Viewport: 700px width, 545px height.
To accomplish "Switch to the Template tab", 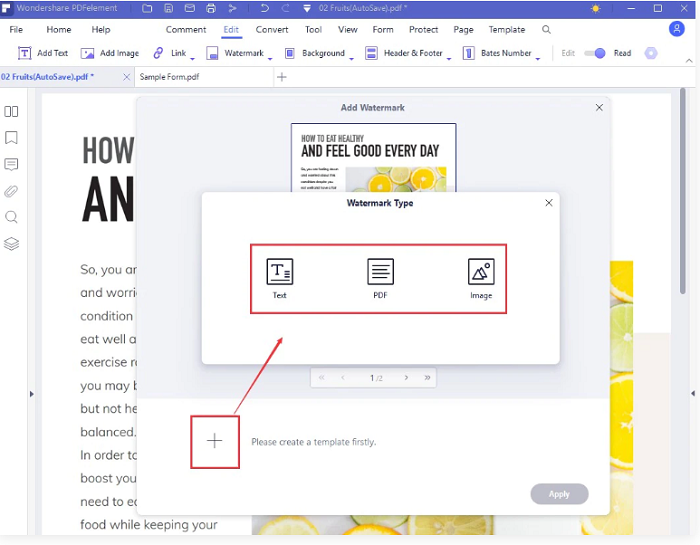I will coord(507,29).
